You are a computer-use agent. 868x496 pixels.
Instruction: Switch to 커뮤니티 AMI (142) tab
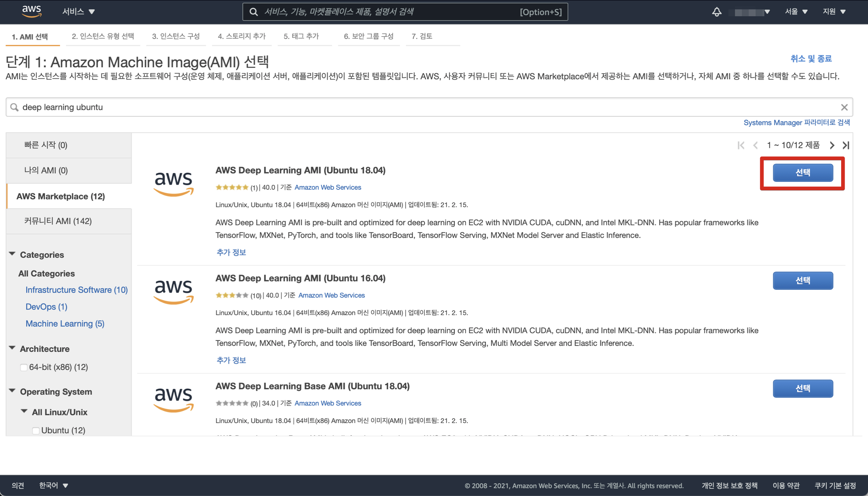[58, 221]
